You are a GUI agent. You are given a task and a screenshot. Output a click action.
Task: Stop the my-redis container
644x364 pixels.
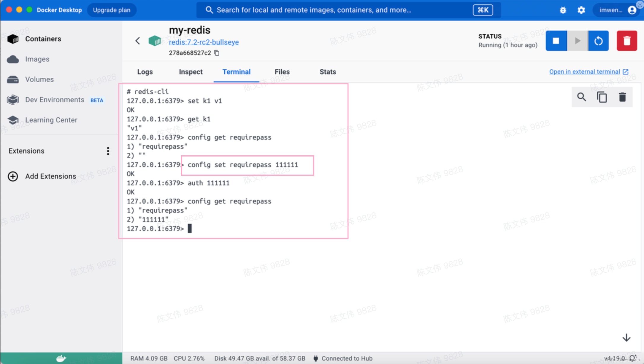pyautogui.click(x=556, y=41)
